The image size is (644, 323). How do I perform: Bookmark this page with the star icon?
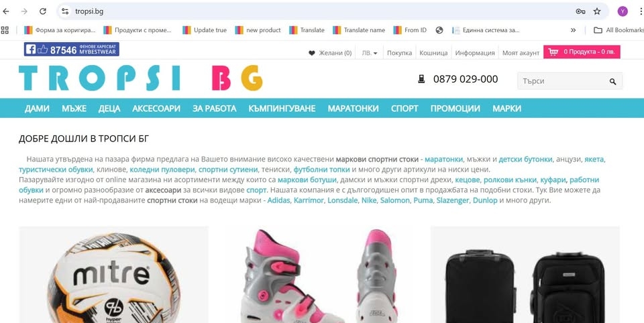tap(597, 11)
